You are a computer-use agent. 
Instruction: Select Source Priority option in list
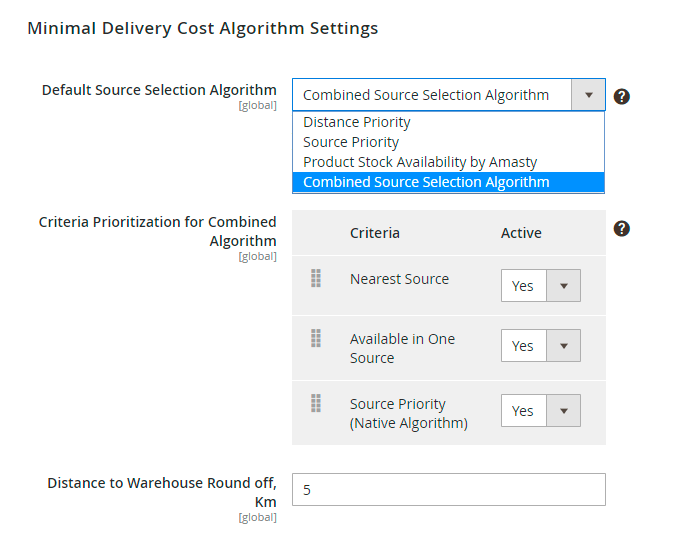coord(351,142)
